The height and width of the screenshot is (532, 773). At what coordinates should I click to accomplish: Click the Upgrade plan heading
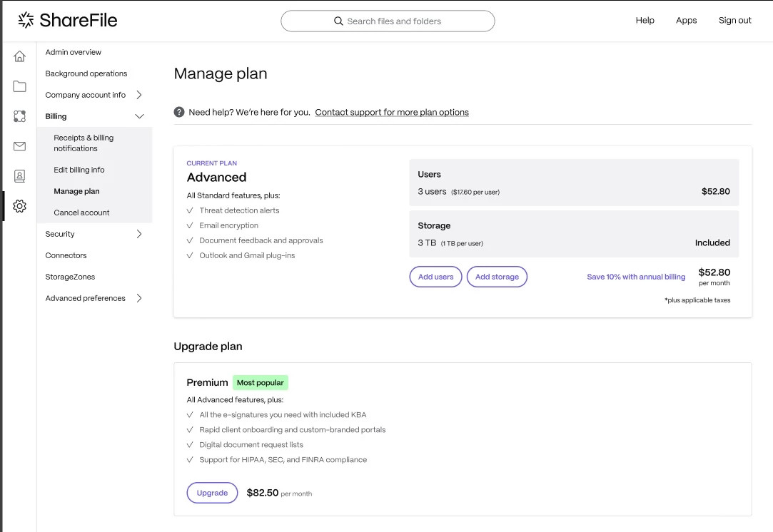point(208,347)
